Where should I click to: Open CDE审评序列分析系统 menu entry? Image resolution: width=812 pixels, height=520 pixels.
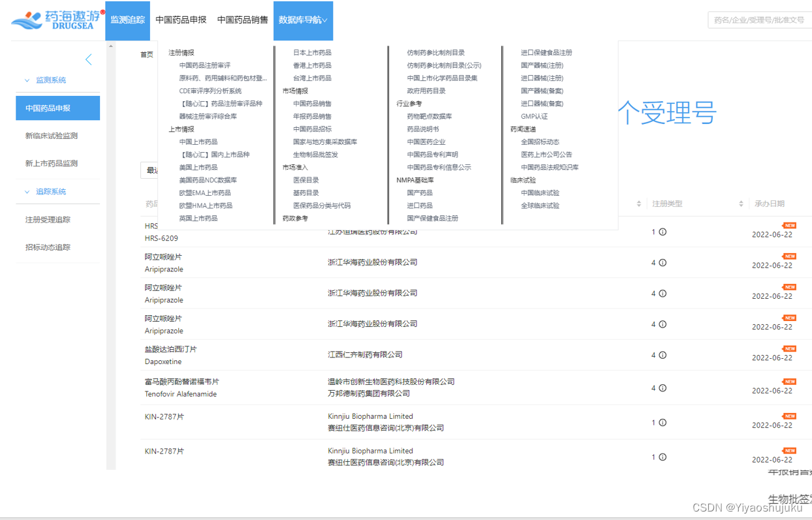tap(210, 91)
